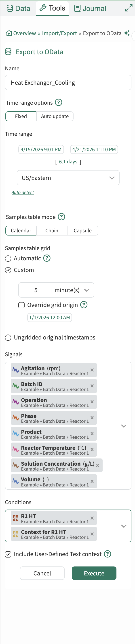Open Override grid origin help icon
Viewport: 135px width, 644px height.
pyautogui.click(x=84, y=305)
